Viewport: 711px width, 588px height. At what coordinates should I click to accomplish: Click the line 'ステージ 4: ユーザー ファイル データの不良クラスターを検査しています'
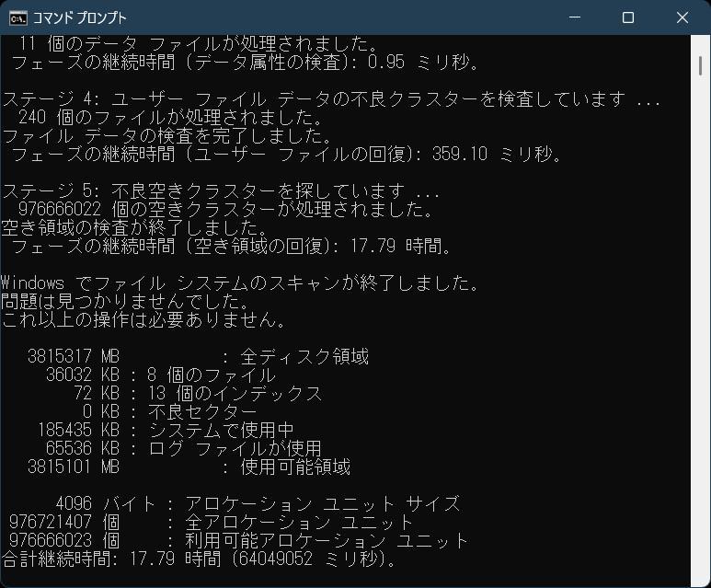331,98
